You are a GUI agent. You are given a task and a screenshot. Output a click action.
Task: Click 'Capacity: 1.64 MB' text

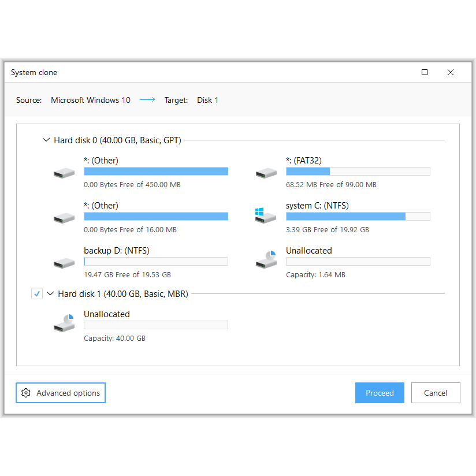315,275
